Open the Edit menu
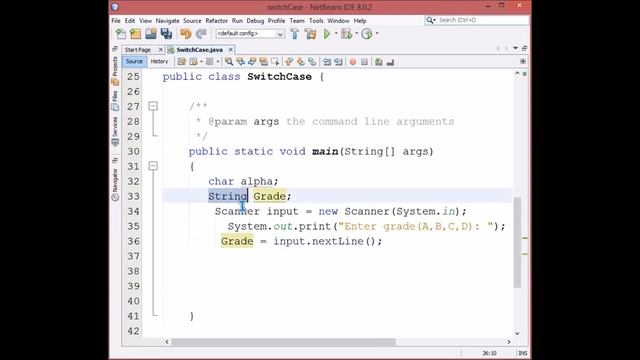Viewport: 640px width, 360px height. tap(130, 20)
